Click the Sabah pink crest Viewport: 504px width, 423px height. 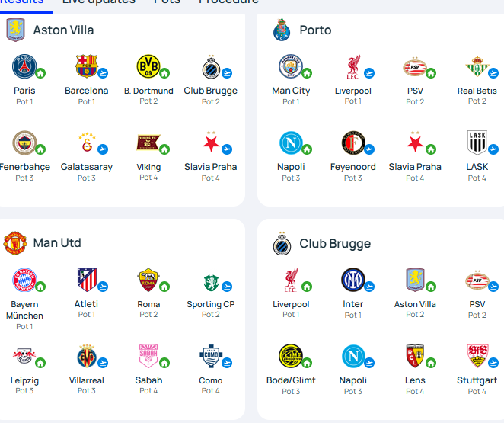148,356
